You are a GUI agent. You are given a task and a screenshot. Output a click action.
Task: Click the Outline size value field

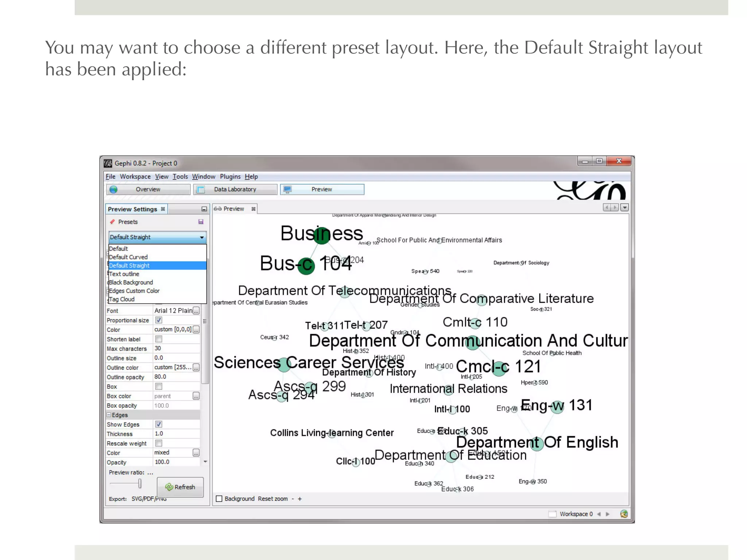177,358
